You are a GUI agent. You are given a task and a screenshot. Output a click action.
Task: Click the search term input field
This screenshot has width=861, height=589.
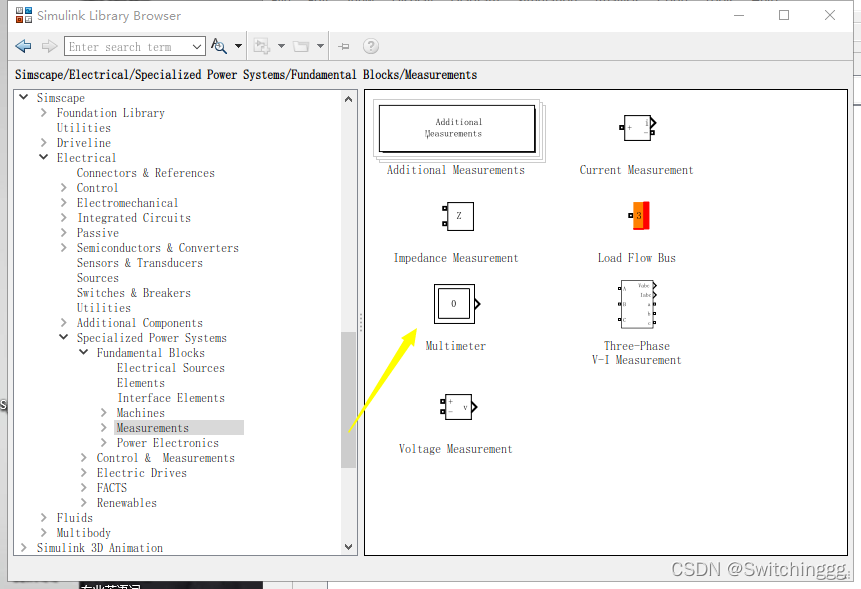(x=127, y=46)
